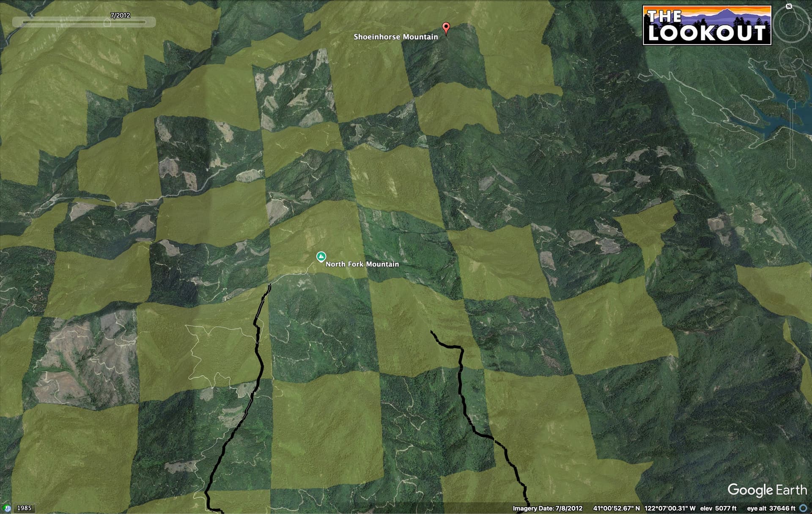Click the compass N north indicator
The width and height of the screenshot is (812, 514).
(x=789, y=6)
